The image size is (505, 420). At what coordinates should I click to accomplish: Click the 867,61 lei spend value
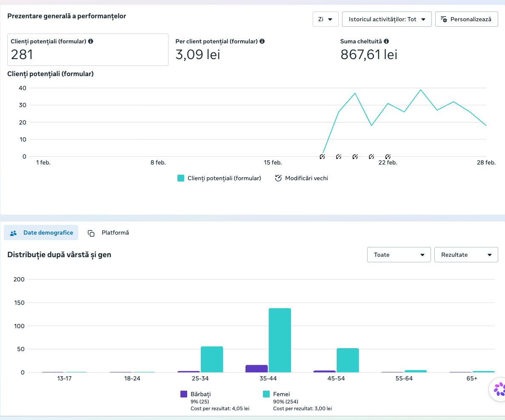tap(369, 54)
